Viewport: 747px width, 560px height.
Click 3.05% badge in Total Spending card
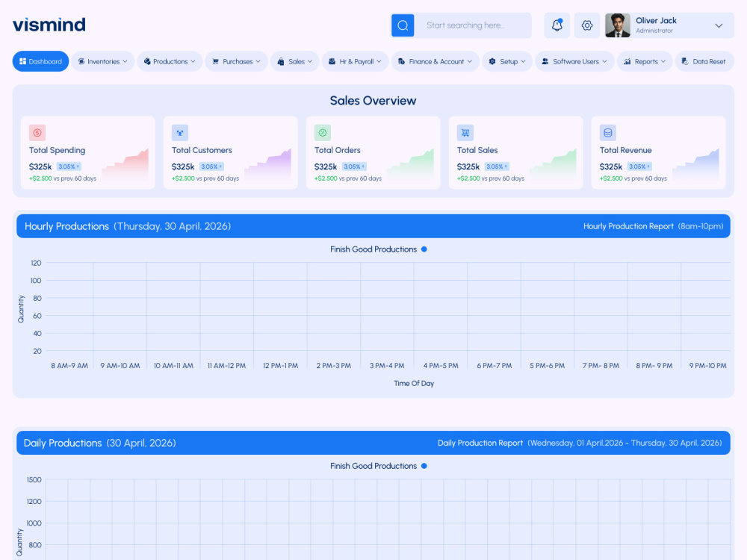69,167
